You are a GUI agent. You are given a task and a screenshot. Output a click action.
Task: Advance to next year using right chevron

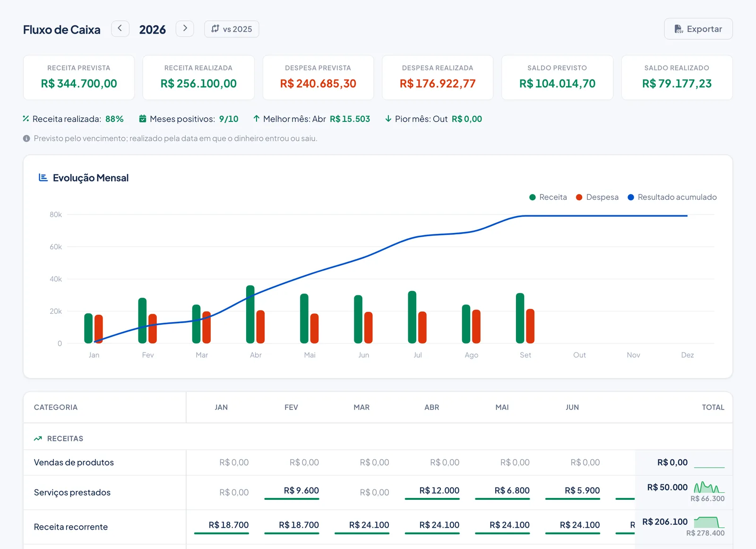pos(185,29)
